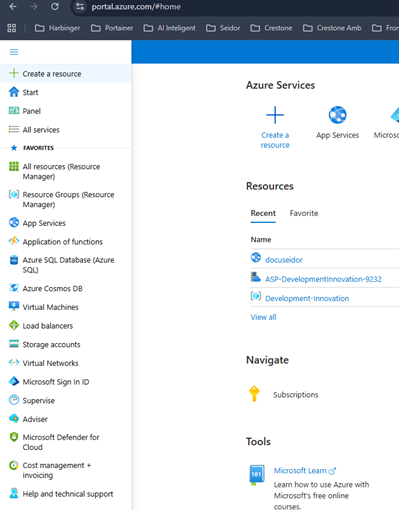Collapse the portal hamburger menu
The image size is (399, 510).
(x=14, y=52)
